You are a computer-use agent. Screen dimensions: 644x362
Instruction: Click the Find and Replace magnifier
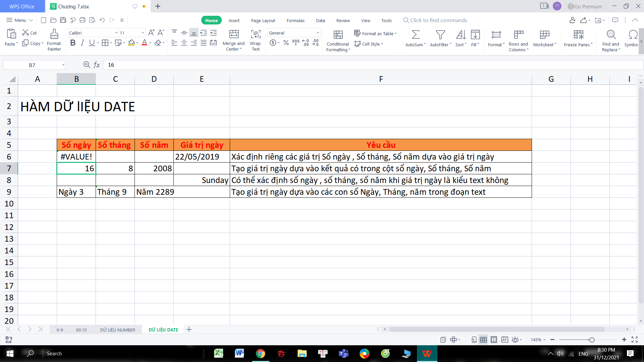click(x=611, y=35)
